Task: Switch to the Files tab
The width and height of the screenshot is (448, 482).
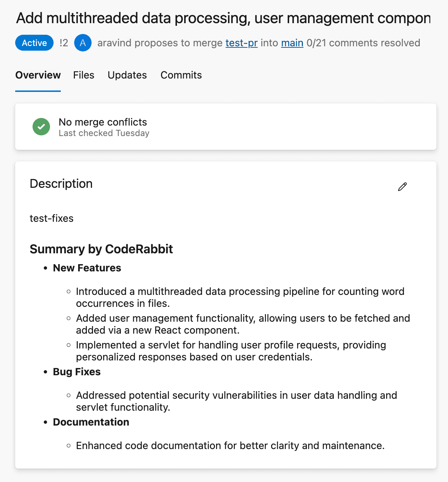Action: tap(84, 75)
